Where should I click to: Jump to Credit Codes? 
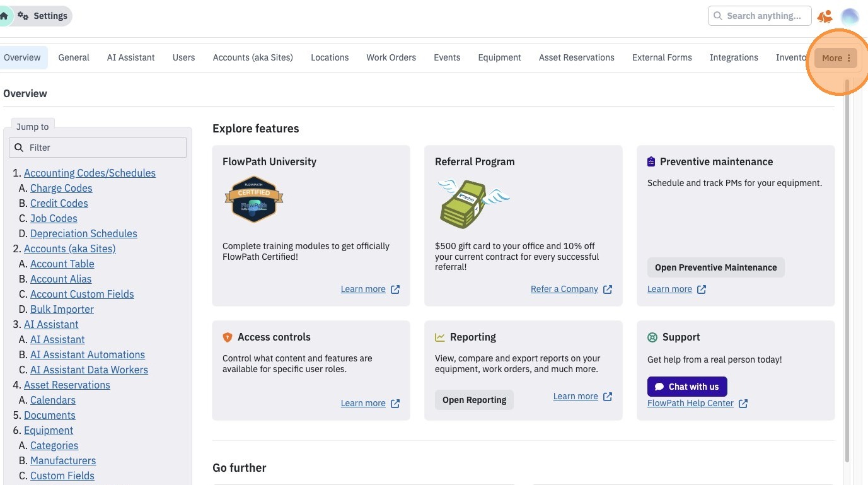pos(59,203)
